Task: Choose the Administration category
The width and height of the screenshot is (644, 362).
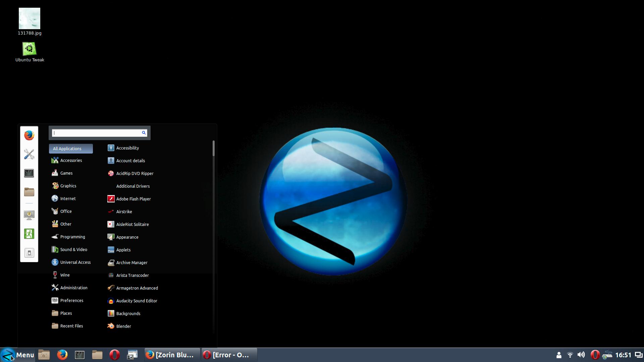Action: 73,288
